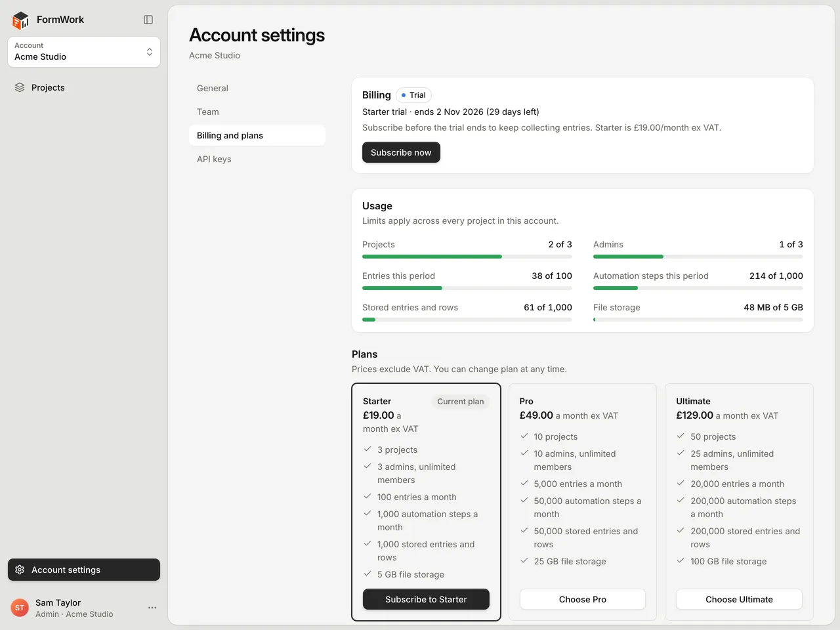
Task: Open the Acme Studio account switcher
Action: (84, 52)
